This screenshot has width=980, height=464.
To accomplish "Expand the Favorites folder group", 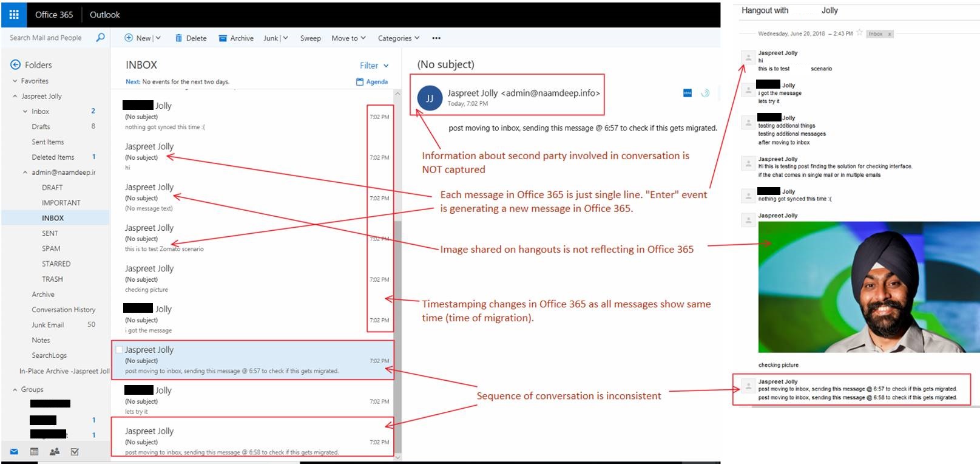I will tap(15, 81).
